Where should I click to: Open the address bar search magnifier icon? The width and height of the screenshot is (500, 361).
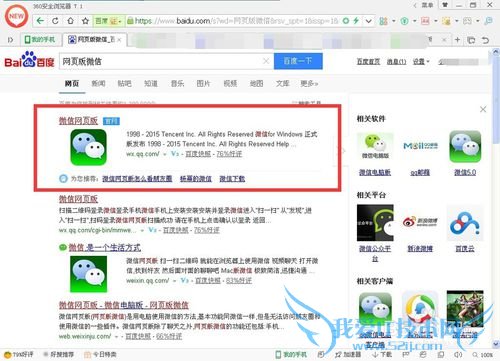[488, 21]
